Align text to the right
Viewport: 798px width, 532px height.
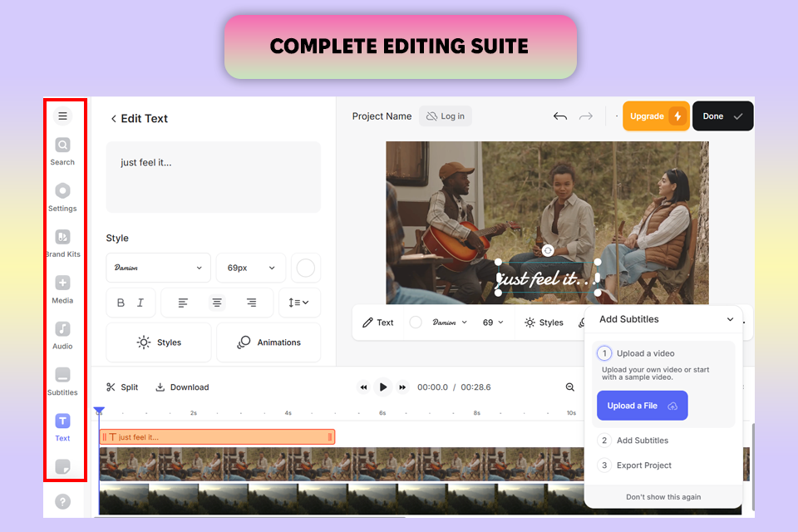tap(251, 303)
